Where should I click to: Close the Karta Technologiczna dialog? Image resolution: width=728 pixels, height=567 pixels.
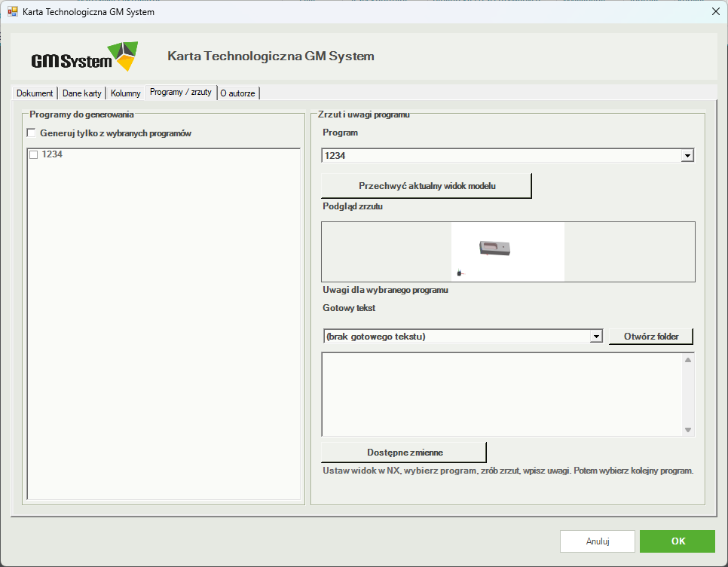point(716,11)
